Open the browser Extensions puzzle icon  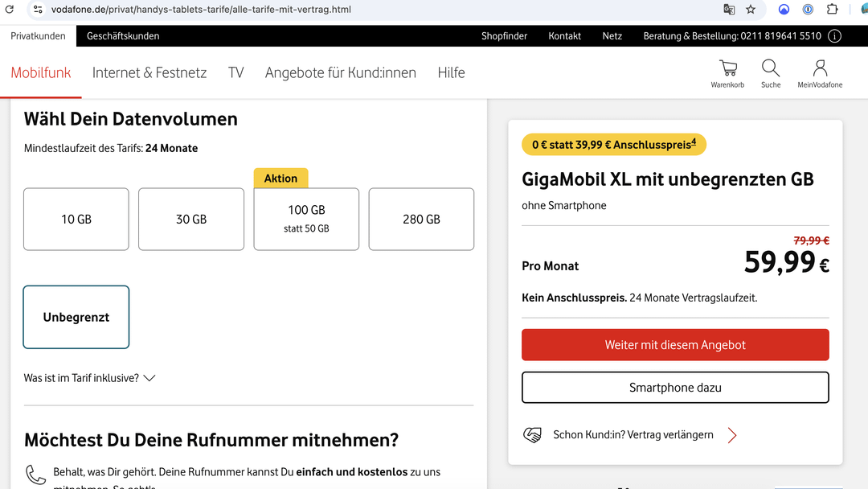tap(833, 10)
